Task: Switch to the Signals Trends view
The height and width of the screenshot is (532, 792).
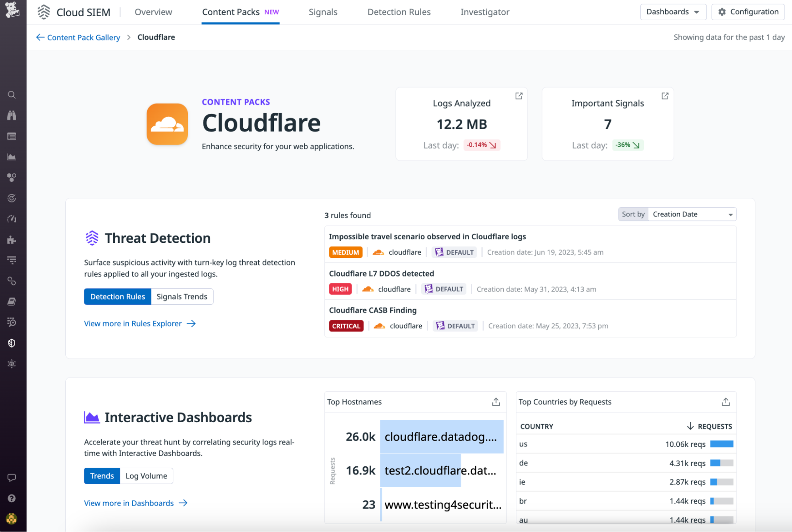Action: point(182,296)
